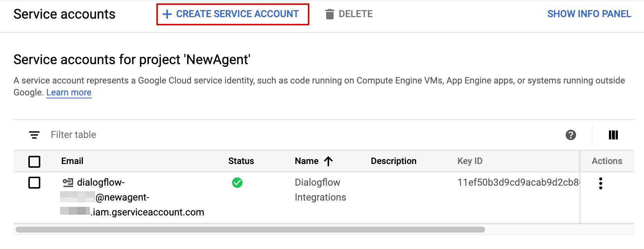Sort table by Status column header
This screenshot has width=644, height=249.
click(x=241, y=161)
